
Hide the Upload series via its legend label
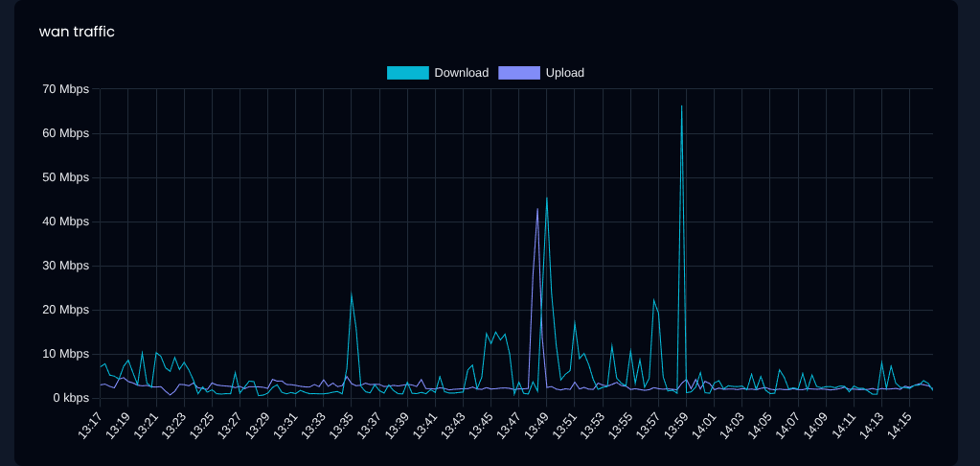[x=564, y=73]
